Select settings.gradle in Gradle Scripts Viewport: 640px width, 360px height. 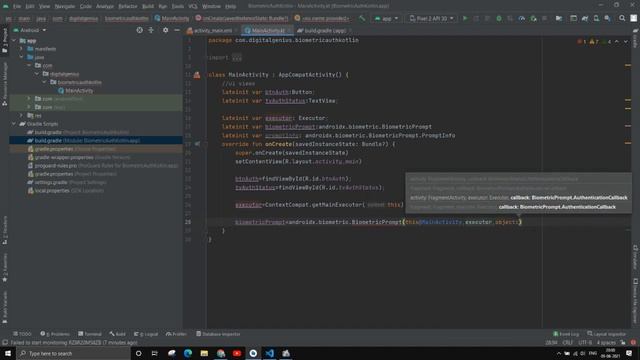pyautogui.click(x=67, y=182)
